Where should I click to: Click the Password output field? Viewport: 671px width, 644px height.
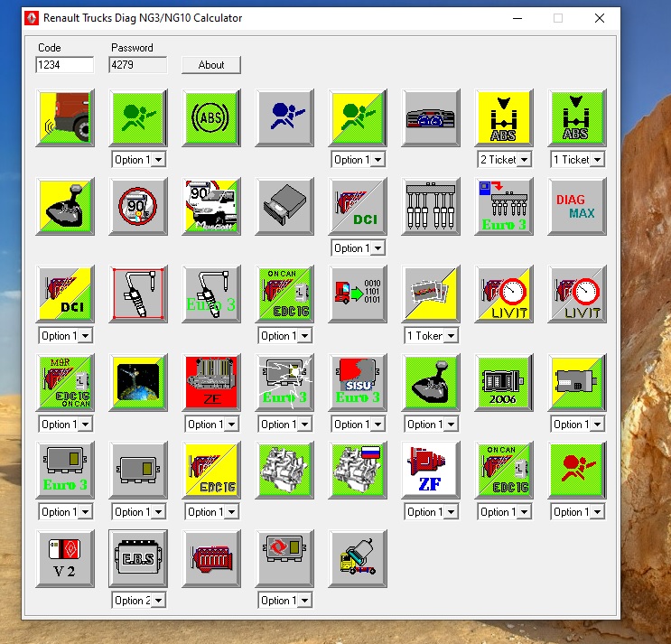coord(137,65)
